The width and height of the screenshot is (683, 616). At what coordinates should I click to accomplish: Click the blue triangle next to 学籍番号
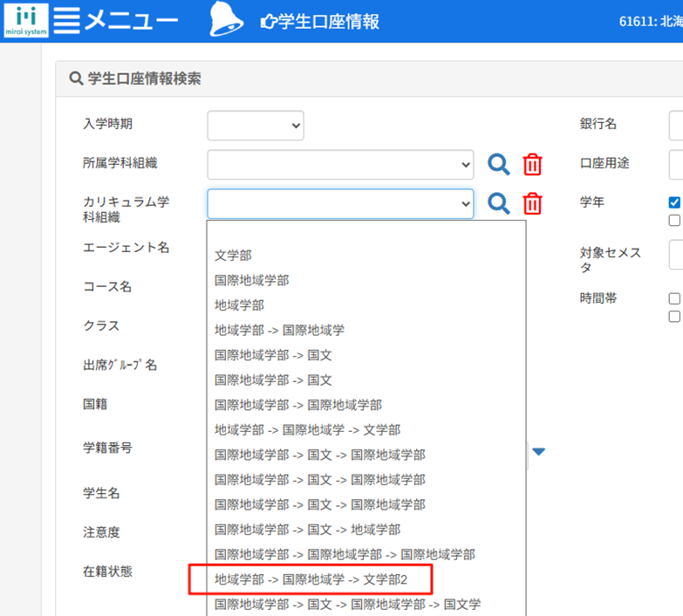pyautogui.click(x=539, y=451)
